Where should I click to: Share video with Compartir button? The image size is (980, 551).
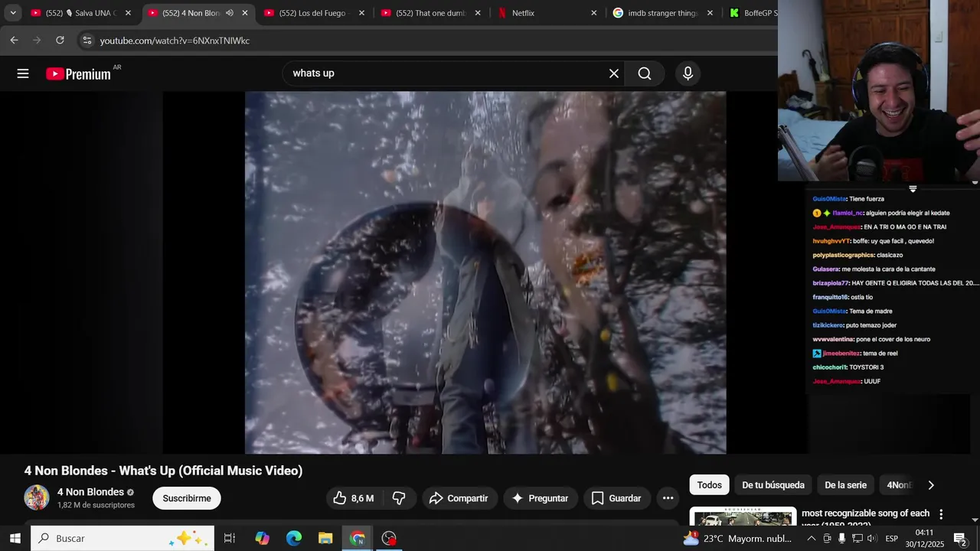459,498
